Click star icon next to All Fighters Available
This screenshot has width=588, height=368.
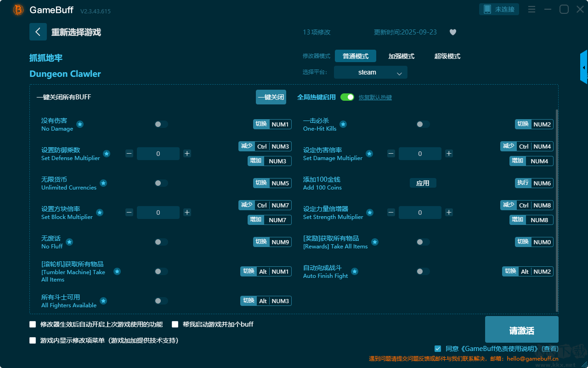(103, 301)
